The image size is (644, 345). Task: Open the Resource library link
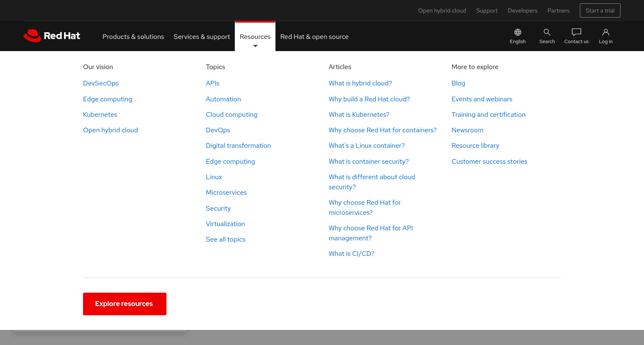(x=475, y=146)
